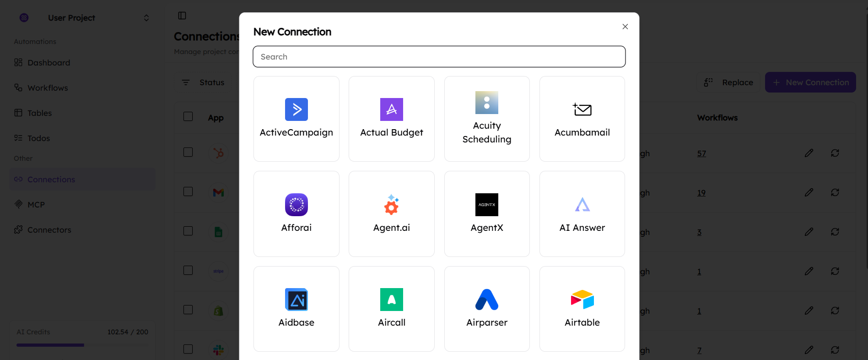Choose the Actual Budget connector icon
This screenshot has height=360, width=868.
click(x=391, y=109)
